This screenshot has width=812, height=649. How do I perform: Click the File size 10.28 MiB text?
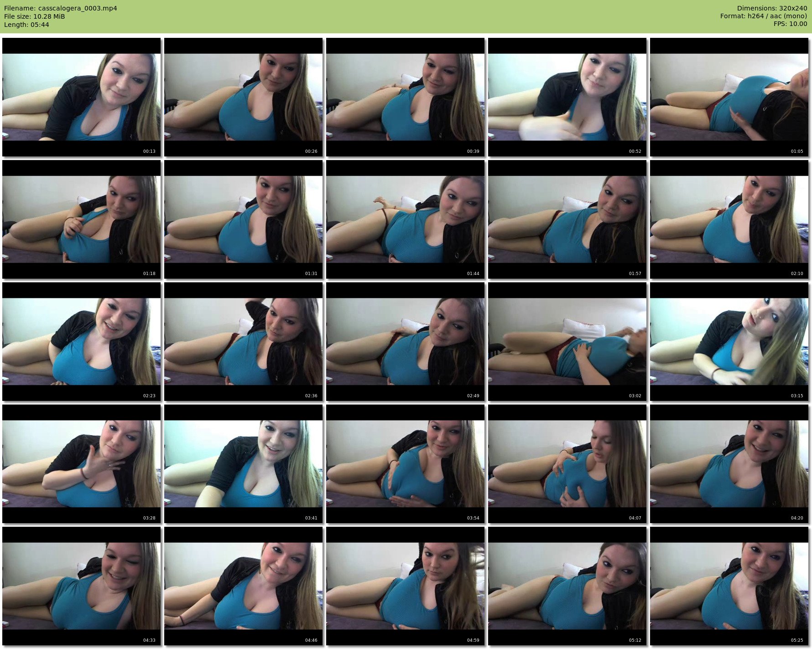(x=35, y=16)
